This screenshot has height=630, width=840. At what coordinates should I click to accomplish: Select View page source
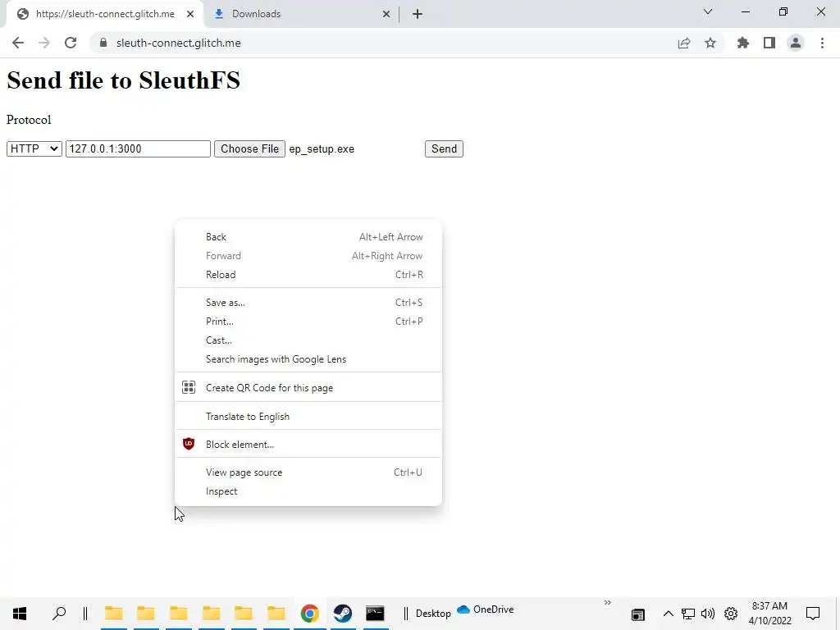pos(308,472)
